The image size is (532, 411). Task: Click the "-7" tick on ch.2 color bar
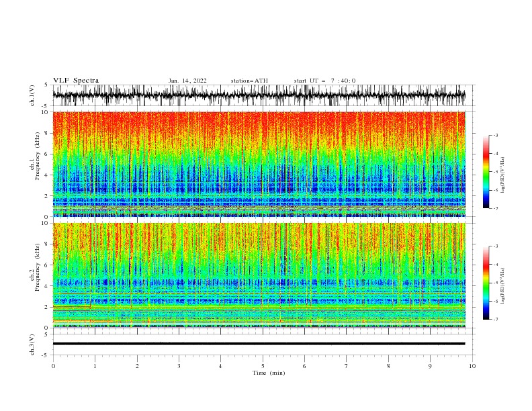coord(495,320)
